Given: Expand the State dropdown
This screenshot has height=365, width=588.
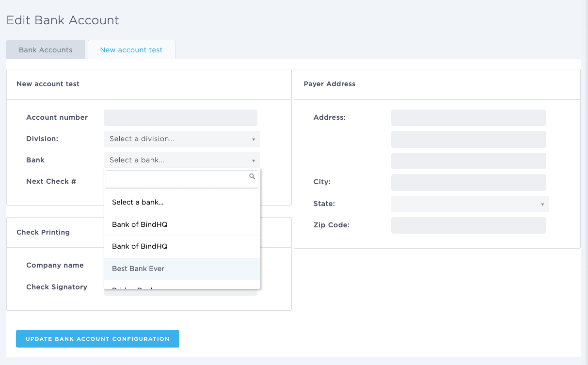Looking at the screenshot, I should tap(470, 204).
